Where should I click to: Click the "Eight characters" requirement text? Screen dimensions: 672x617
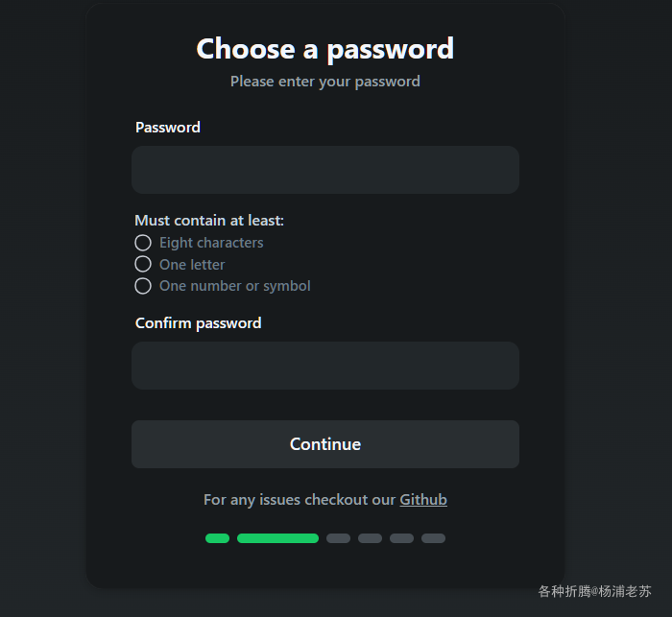211,243
